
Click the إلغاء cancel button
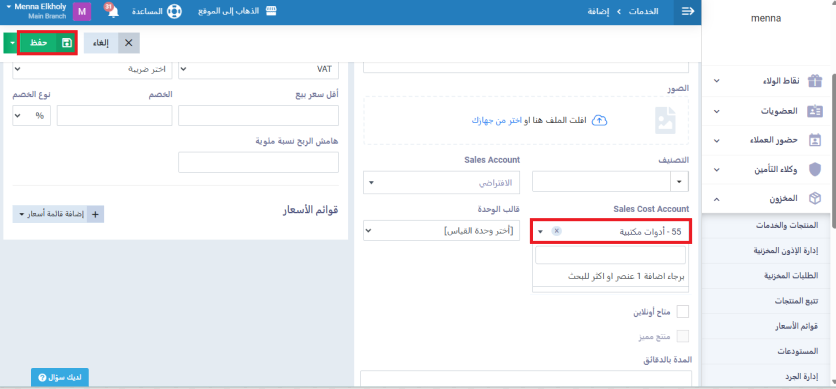tap(111, 43)
